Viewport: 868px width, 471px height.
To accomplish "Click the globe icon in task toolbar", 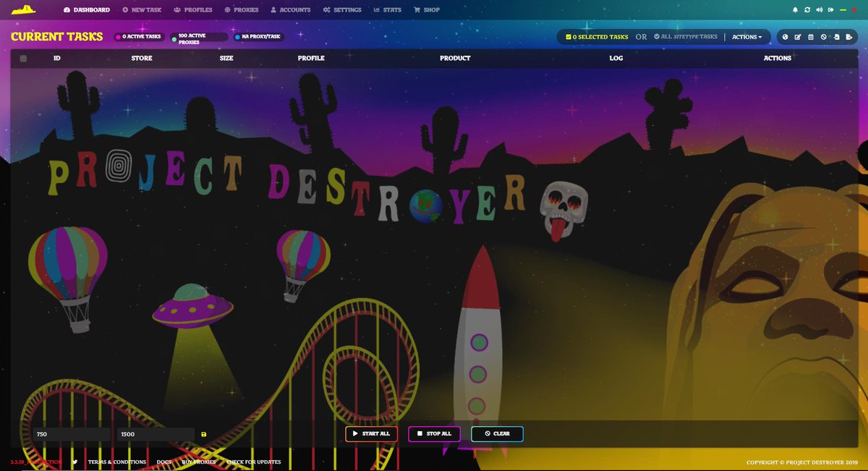I will tap(786, 37).
